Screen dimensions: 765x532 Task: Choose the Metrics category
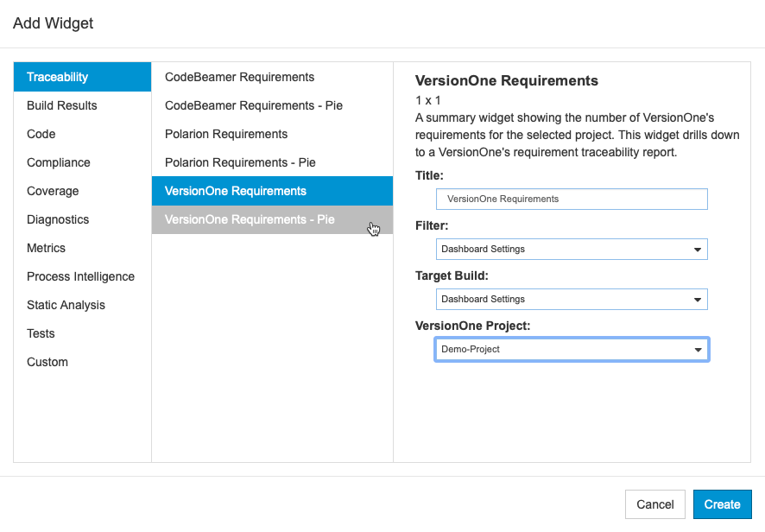[82, 248]
